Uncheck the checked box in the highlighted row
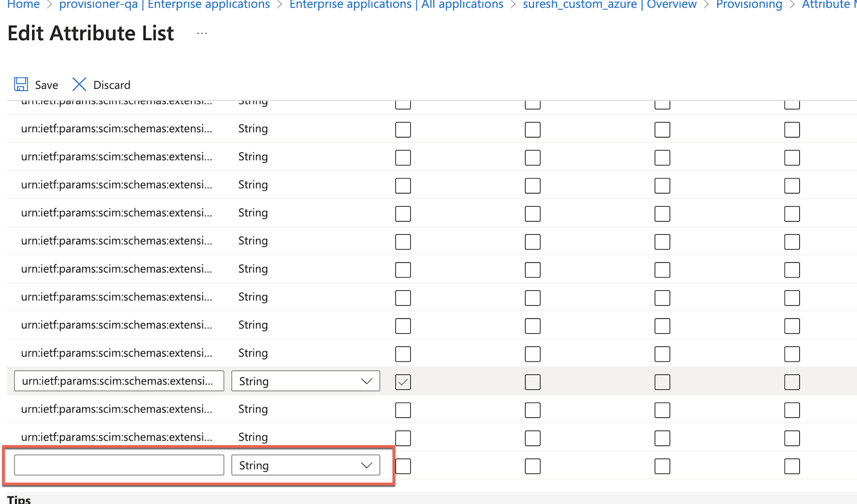 click(403, 382)
